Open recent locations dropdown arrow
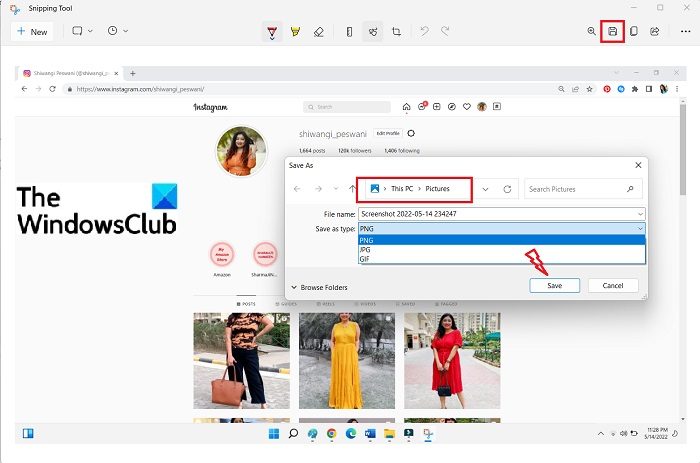 click(x=336, y=189)
